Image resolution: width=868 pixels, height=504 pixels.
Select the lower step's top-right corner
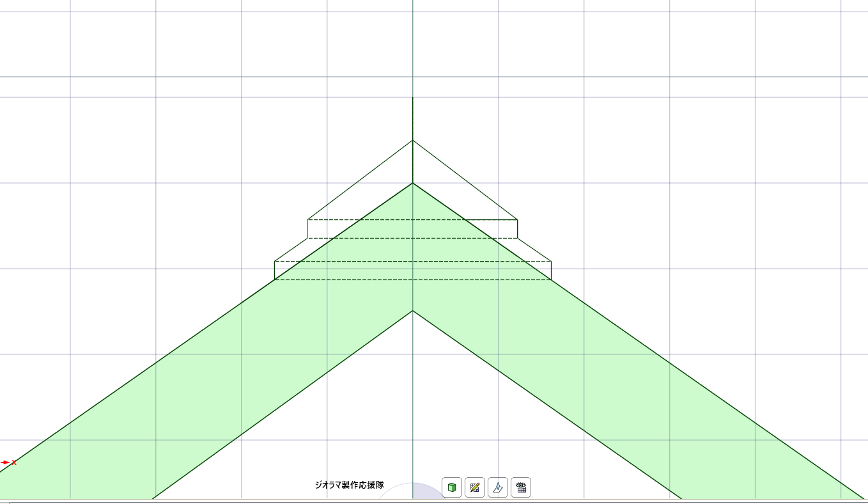coord(551,261)
